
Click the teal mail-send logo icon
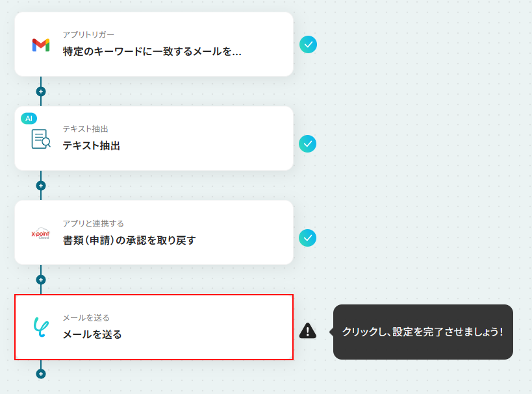(x=41, y=327)
